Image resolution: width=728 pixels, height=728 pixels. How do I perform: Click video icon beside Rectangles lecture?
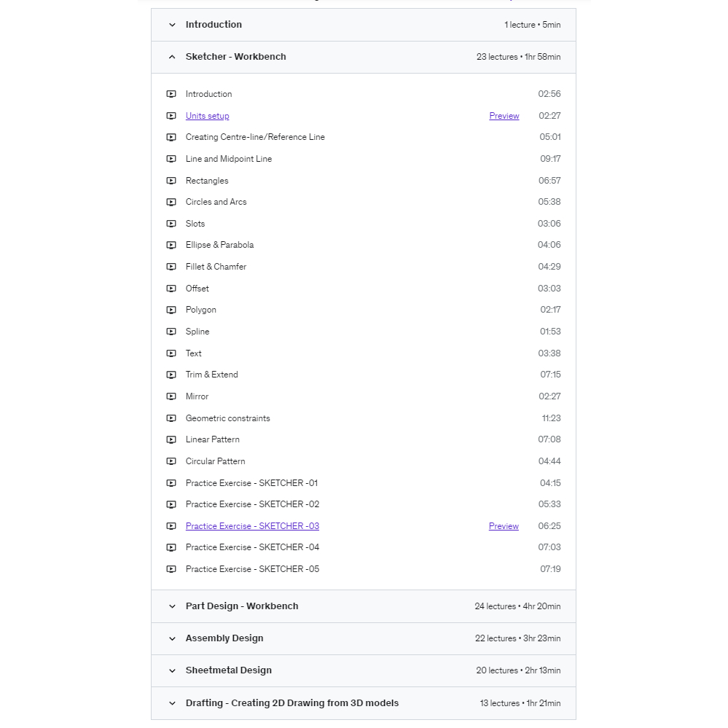pos(171,181)
